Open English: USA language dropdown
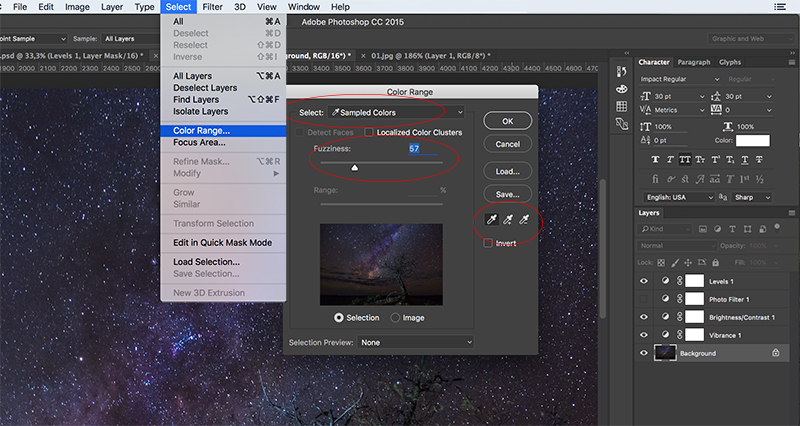The height and width of the screenshot is (426, 800). (x=678, y=197)
